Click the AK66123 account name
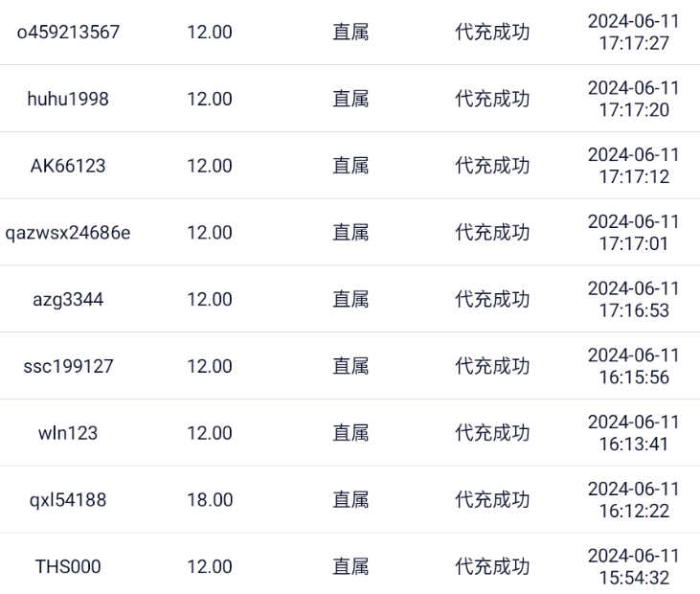 point(67,166)
